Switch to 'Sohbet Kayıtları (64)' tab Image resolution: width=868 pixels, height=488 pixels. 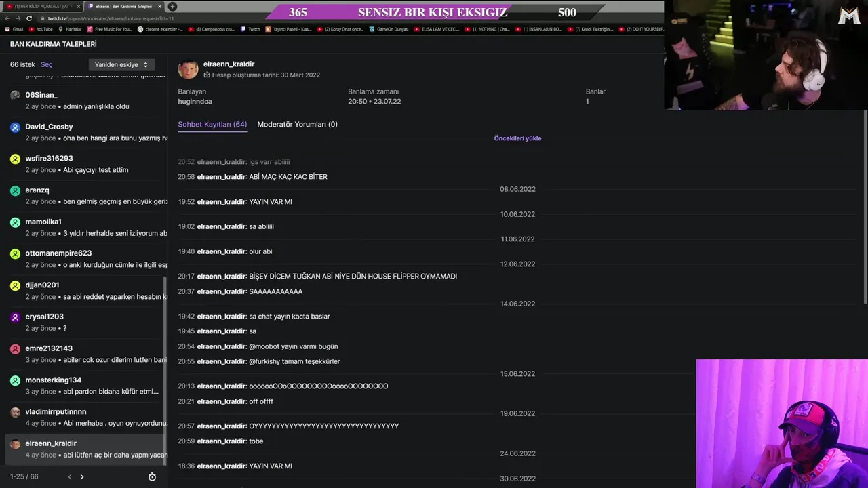point(212,125)
